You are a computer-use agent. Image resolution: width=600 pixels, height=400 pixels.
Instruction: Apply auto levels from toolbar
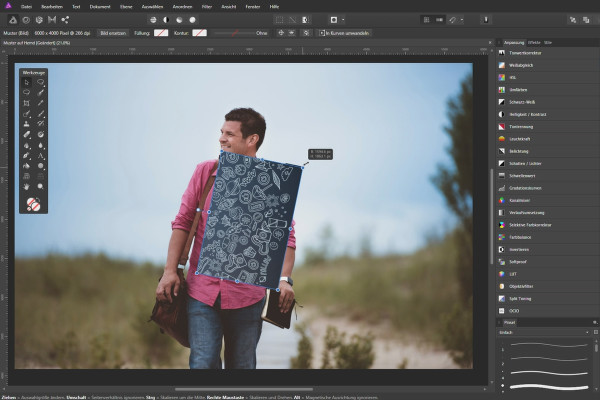(153, 20)
